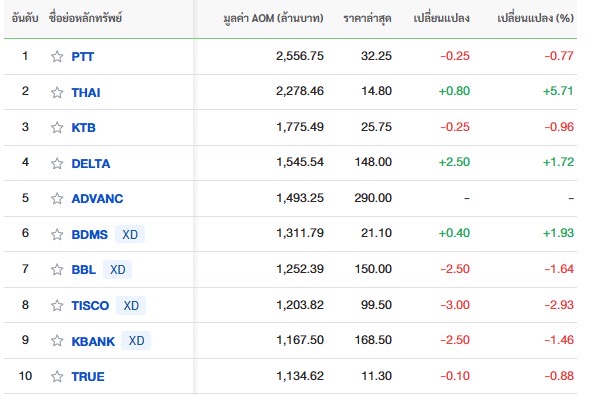Viewport: 597px width, 395px height.
Task: Mark DELTA with the star icon
Action: [x=57, y=163]
